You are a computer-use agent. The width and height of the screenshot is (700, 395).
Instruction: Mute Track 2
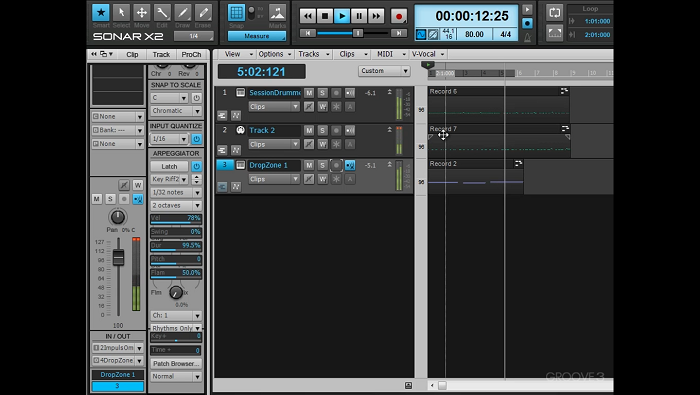[308, 130]
